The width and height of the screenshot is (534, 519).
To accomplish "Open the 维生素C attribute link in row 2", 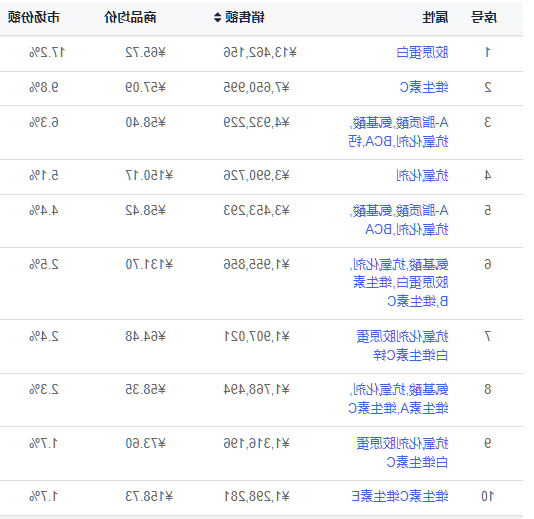I will [424, 88].
